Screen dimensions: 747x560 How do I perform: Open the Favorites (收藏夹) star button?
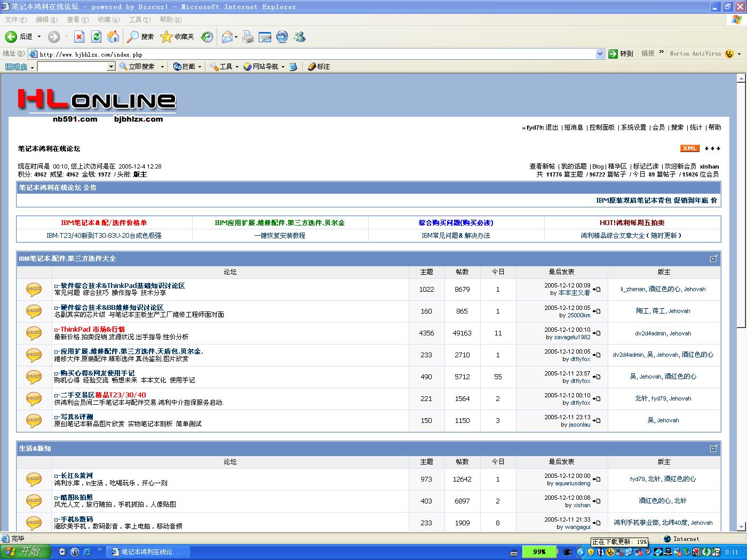177,37
